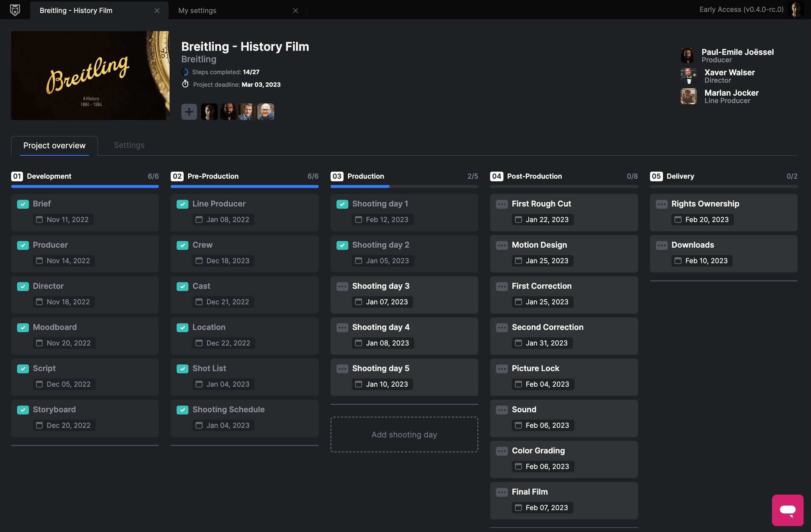Click calendar icon on Cast date
This screenshot has width=811, height=532.
199,302
